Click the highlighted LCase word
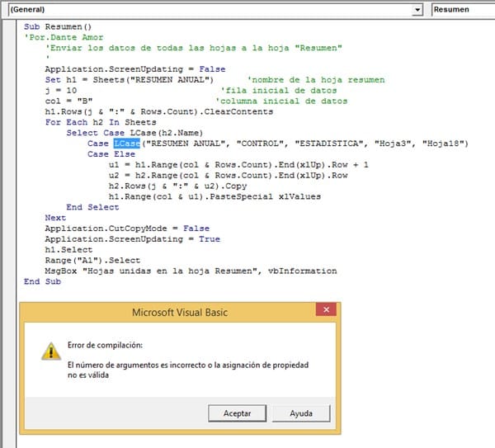This screenshot has height=448, width=495. 126,144
